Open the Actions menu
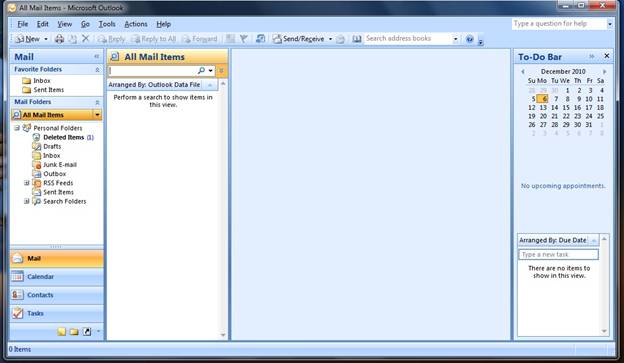 [x=136, y=24]
